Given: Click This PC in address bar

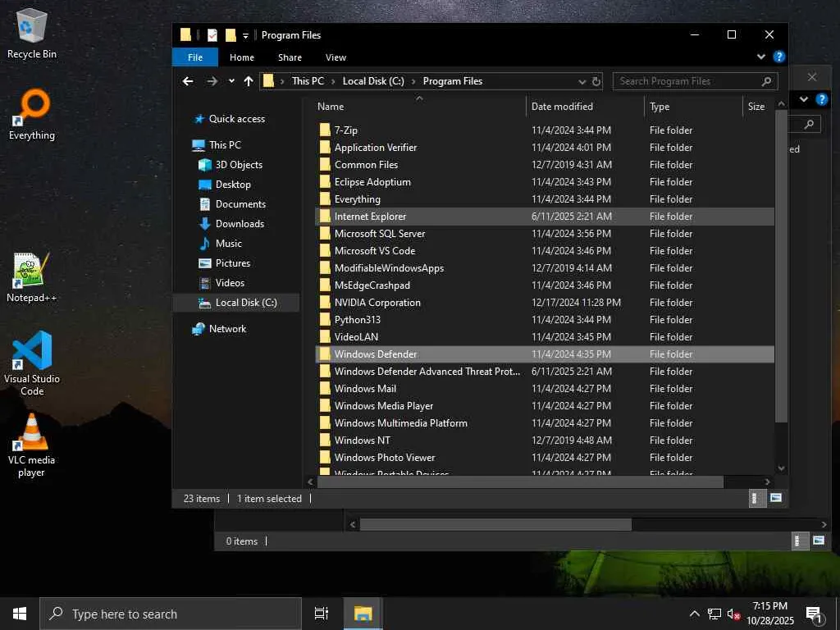Looking at the screenshot, I should tap(308, 81).
